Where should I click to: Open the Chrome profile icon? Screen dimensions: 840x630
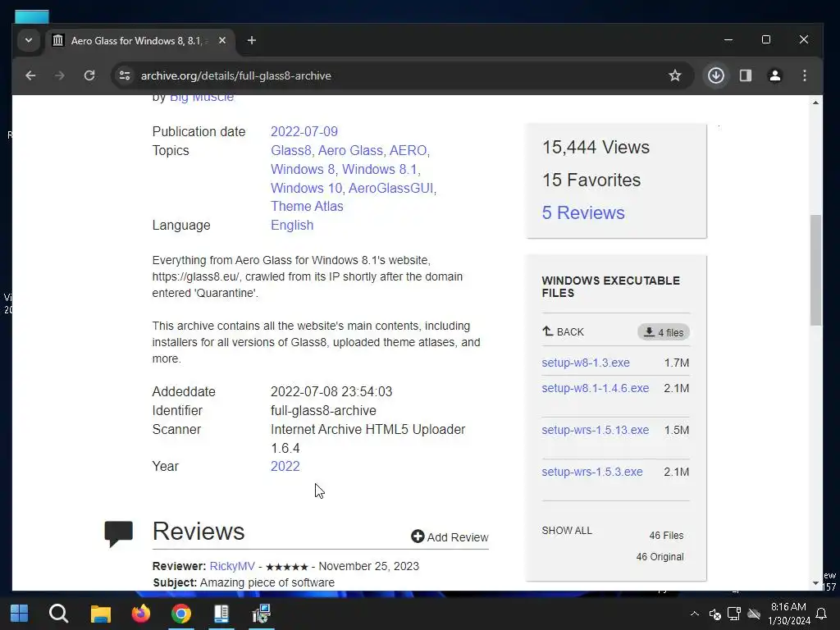point(774,75)
